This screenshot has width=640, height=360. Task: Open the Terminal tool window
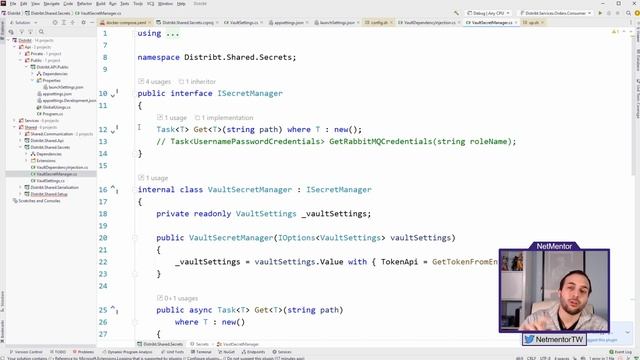coord(201,352)
